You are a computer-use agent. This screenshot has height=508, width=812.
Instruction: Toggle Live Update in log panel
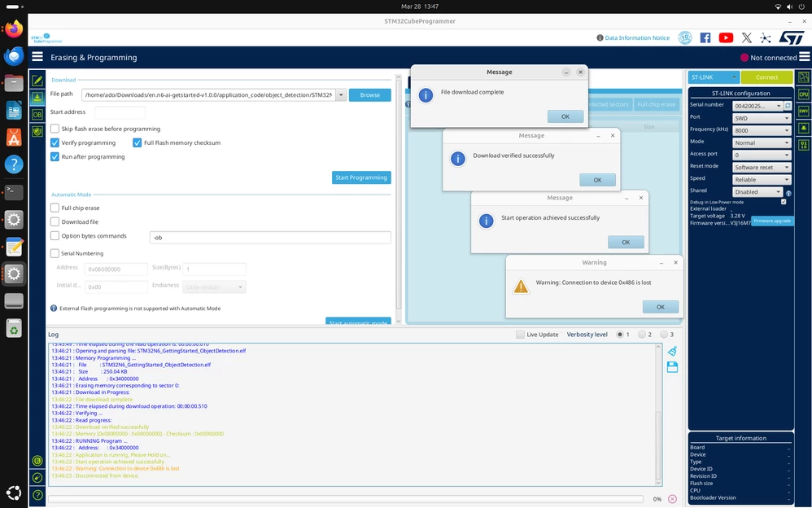[x=520, y=335]
